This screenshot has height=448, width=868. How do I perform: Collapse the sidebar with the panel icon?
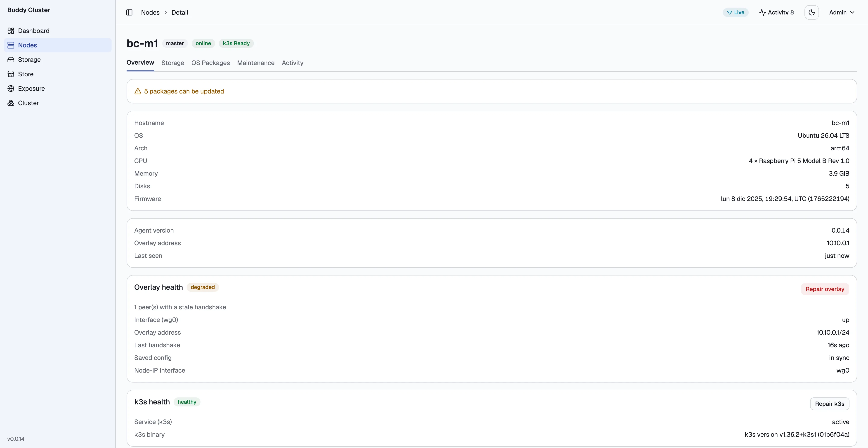coord(129,12)
